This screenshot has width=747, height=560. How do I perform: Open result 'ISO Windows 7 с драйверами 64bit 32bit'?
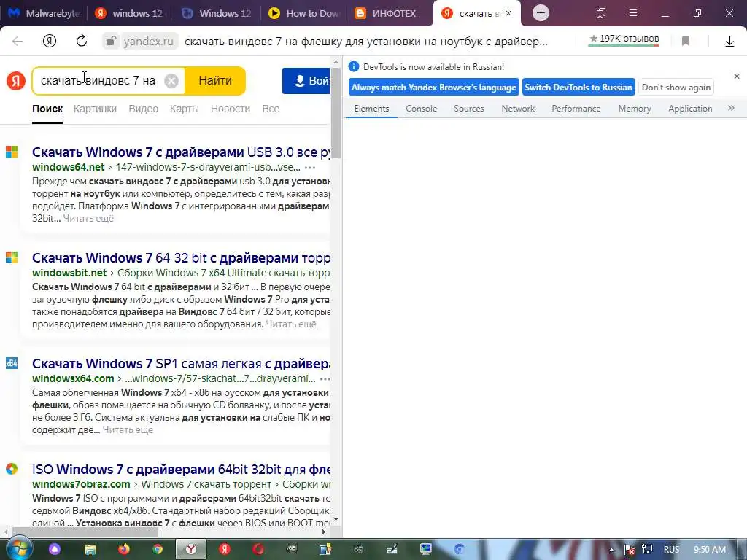(x=181, y=469)
